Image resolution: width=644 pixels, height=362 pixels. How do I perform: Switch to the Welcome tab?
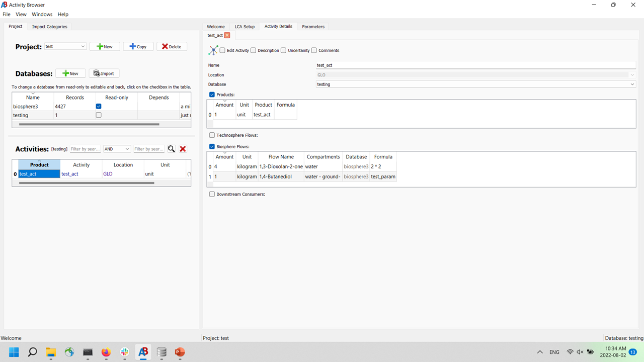(x=216, y=27)
